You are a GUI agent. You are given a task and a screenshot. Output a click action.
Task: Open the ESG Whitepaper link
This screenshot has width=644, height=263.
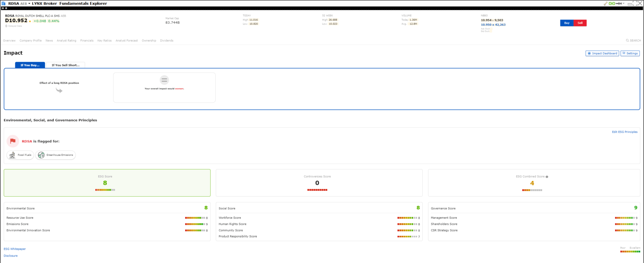click(x=14, y=249)
